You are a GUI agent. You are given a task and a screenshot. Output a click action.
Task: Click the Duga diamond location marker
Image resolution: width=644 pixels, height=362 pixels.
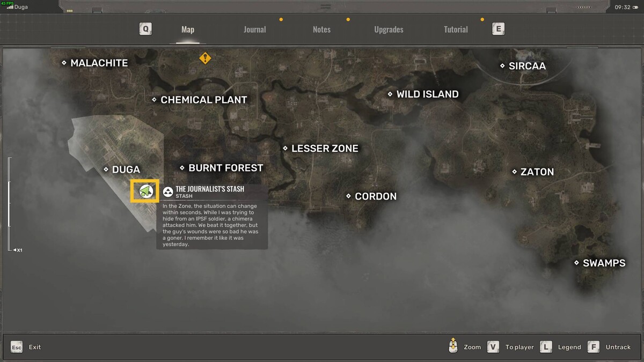click(106, 169)
